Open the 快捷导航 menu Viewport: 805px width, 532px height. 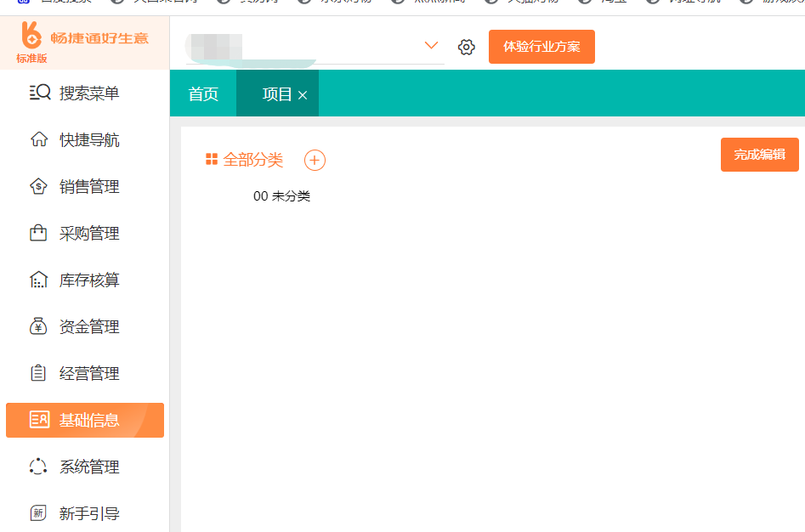pyautogui.click(x=85, y=139)
